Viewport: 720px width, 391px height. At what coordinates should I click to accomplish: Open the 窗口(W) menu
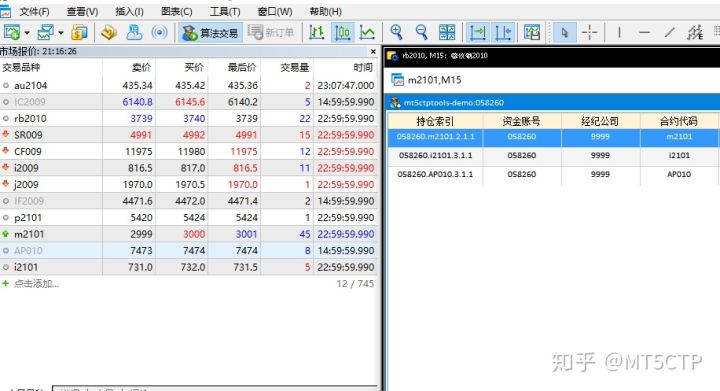coord(275,11)
